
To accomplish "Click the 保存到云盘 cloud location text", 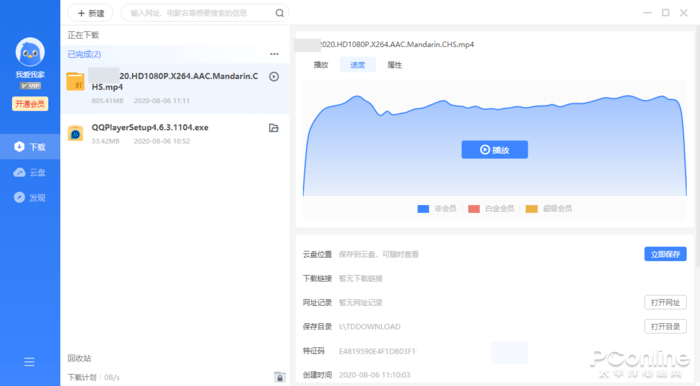I will point(379,254).
